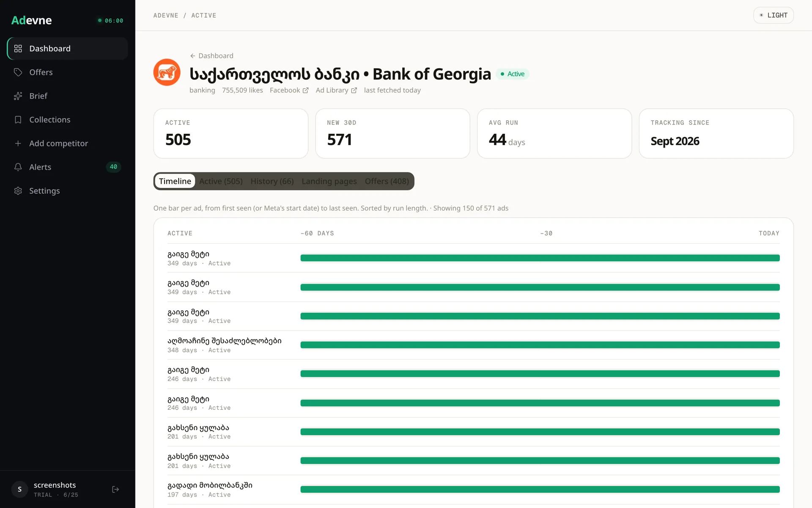
Task: Click ACTIVE in the breadcrumb
Action: (203, 16)
